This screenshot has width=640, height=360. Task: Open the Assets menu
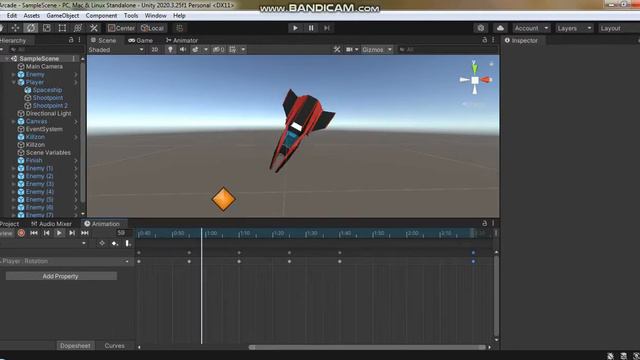tap(31, 16)
